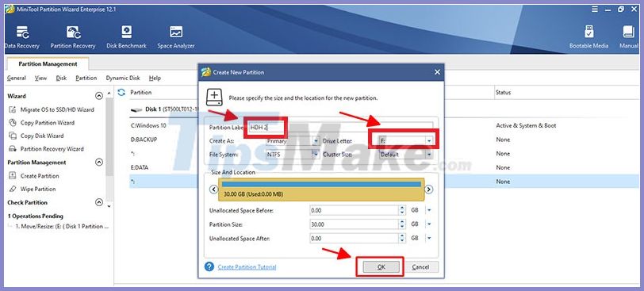Open the Partition menu
This screenshot has width=644, height=291.
(x=86, y=78)
